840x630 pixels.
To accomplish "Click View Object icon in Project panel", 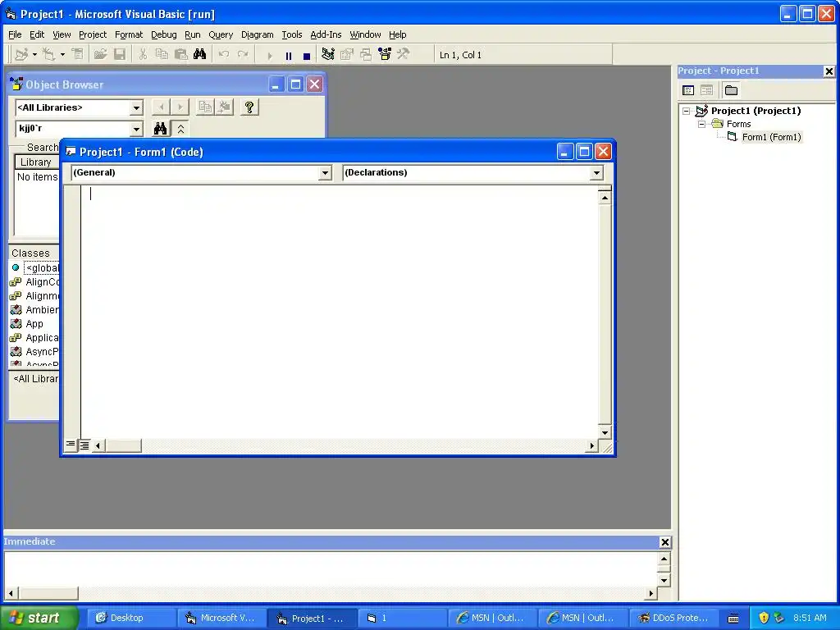I will click(x=706, y=90).
